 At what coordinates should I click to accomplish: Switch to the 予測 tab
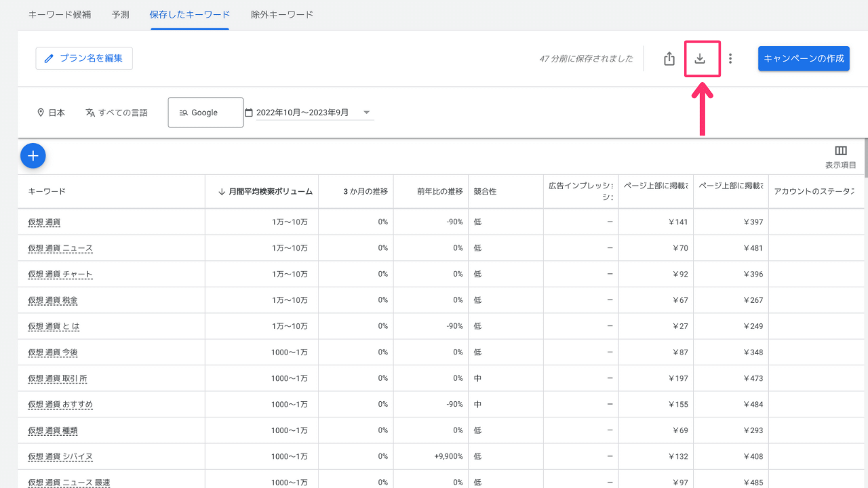click(x=121, y=14)
